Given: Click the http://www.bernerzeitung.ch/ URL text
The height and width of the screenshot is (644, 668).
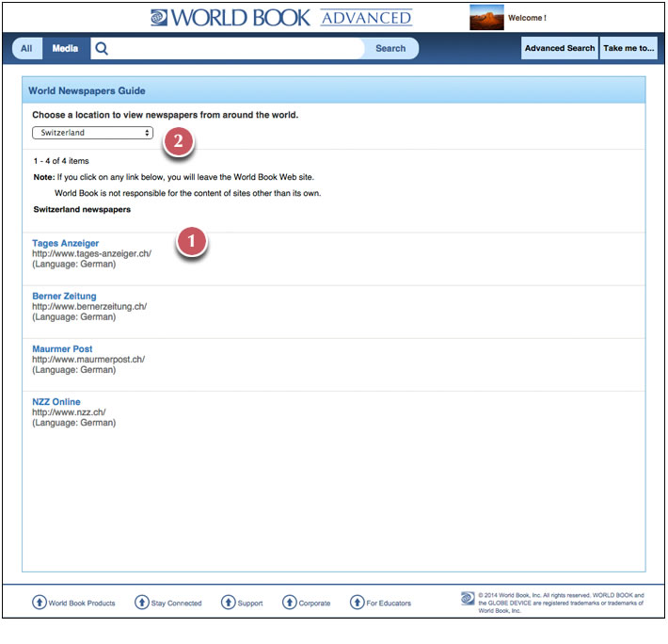Looking at the screenshot, I should pyautogui.click(x=89, y=306).
